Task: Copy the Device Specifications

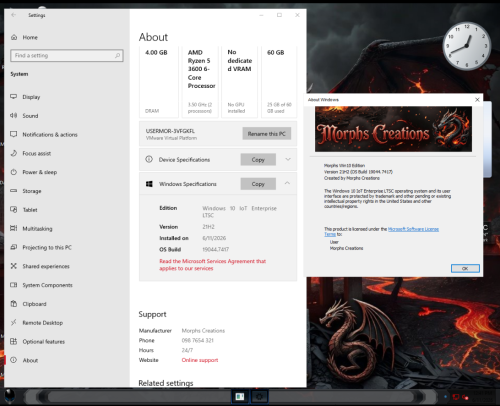Action: [258, 160]
